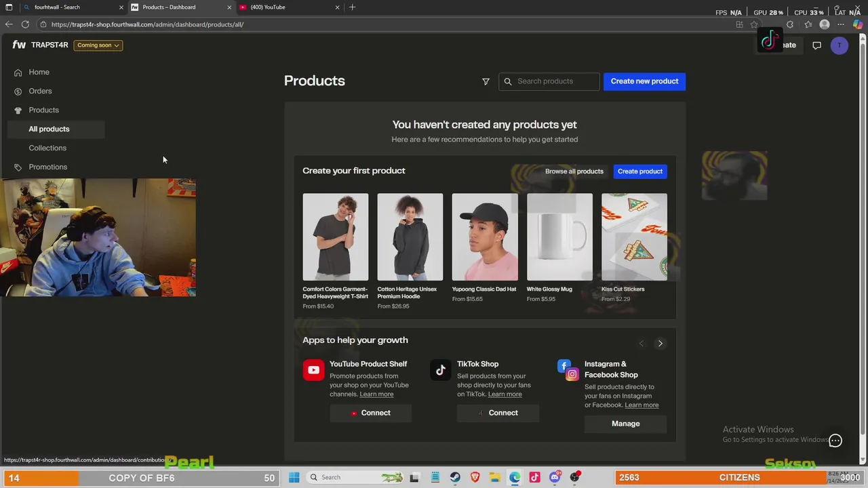Switch to the fourthwall - Search tab

[73, 7]
